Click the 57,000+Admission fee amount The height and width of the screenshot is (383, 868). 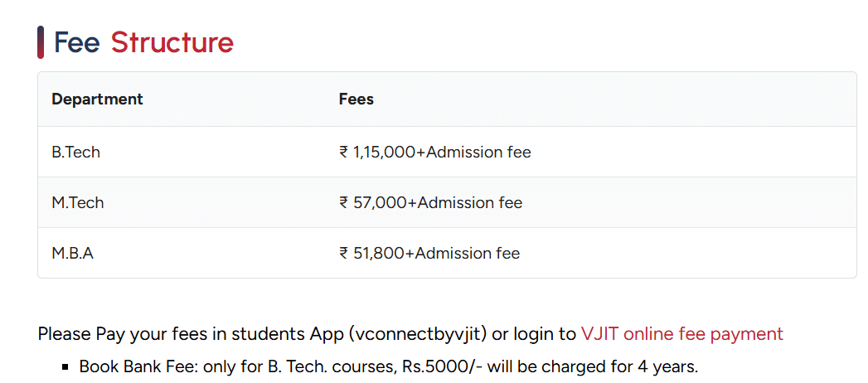tap(438, 203)
